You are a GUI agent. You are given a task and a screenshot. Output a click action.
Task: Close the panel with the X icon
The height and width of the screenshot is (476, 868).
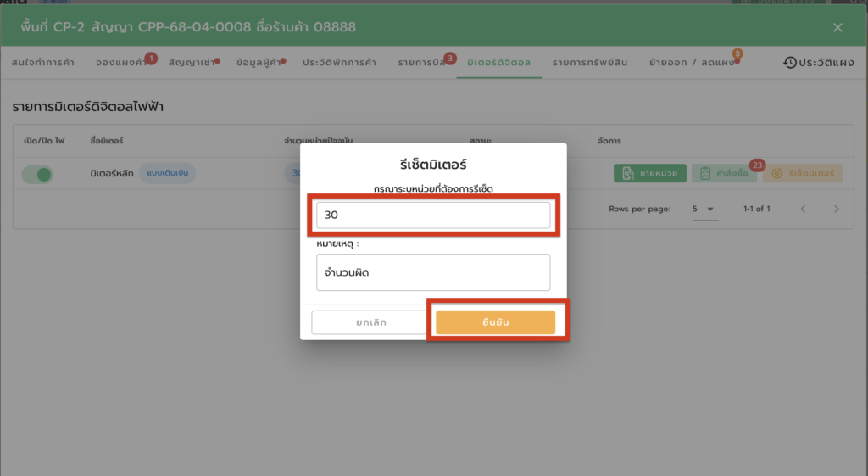tap(837, 27)
